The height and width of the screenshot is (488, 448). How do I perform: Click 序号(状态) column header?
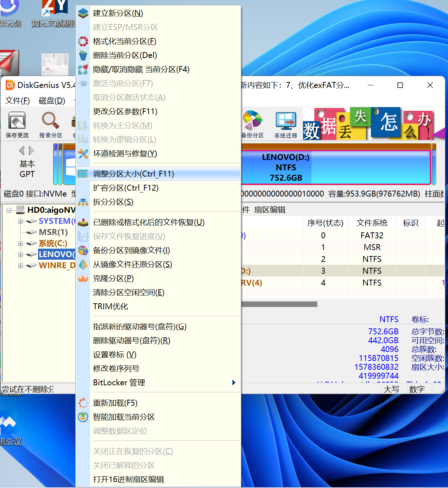coord(325,223)
